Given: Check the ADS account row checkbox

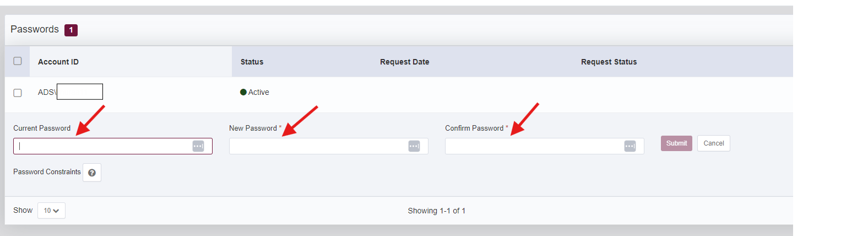Looking at the screenshot, I should [18, 93].
